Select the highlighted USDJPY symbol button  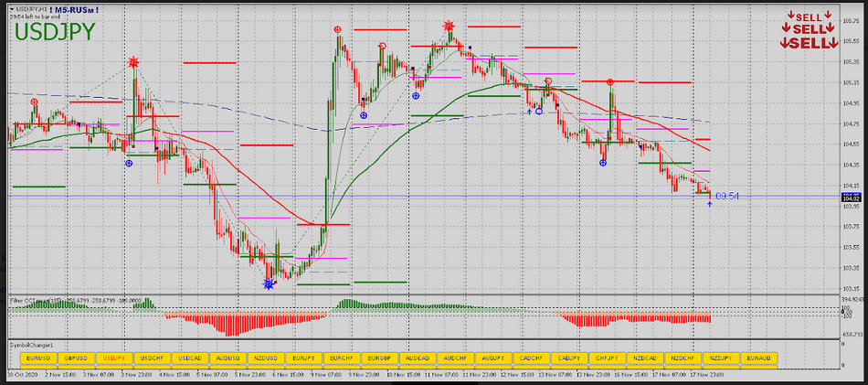coord(114,358)
